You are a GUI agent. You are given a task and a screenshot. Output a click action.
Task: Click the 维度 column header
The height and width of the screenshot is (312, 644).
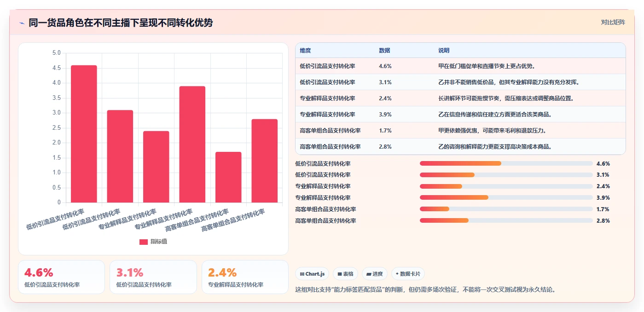coord(305,51)
